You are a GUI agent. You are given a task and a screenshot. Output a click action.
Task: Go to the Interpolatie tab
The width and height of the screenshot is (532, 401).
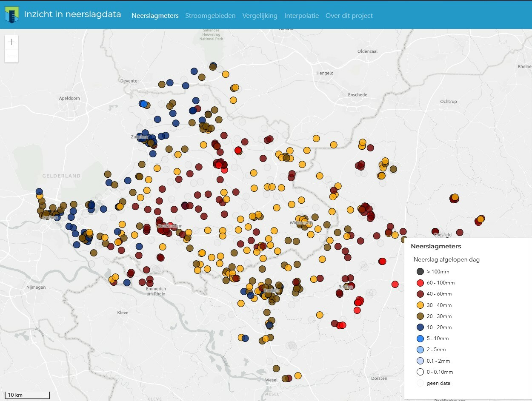pos(301,16)
